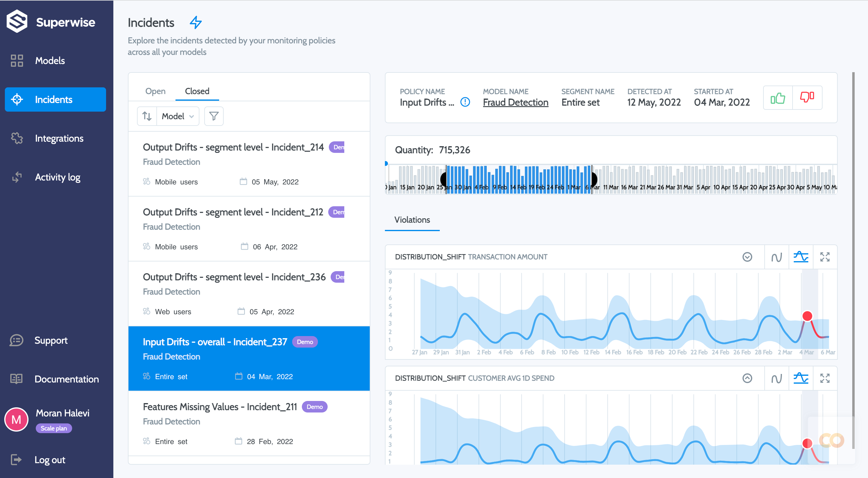
Task: Select Integrations in the sidebar
Action: (59, 138)
